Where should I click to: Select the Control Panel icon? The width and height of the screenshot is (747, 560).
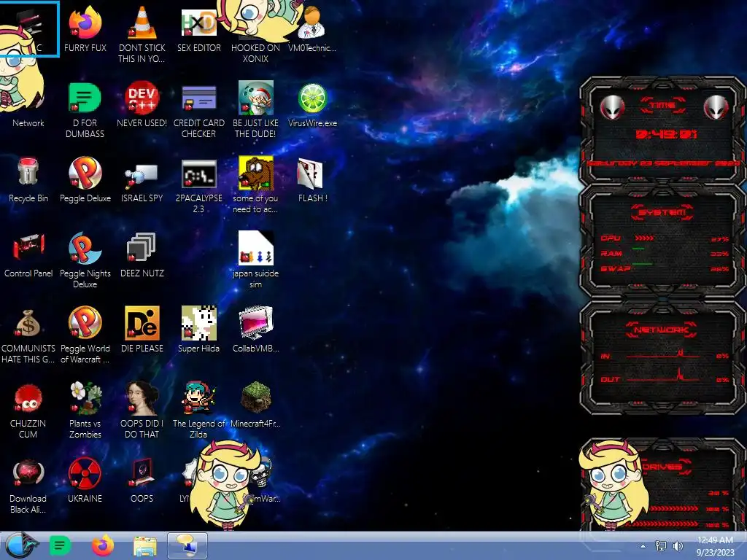tap(28, 255)
